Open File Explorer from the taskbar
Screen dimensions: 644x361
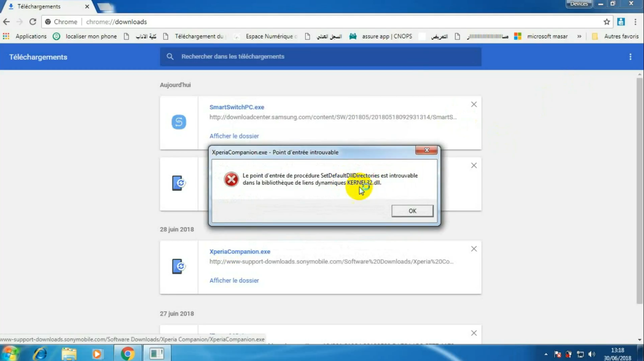pos(69,353)
